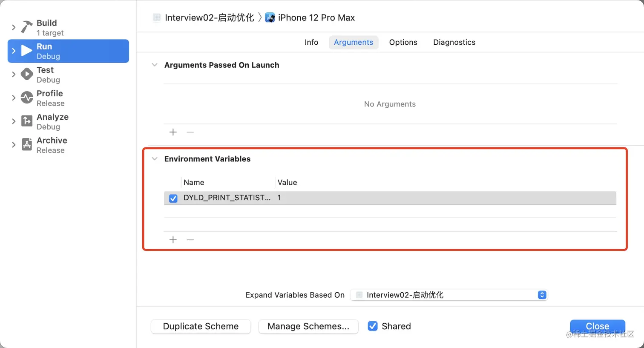The width and height of the screenshot is (644, 348).
Task: Select the Arguments tab
Action: [354, 42]
